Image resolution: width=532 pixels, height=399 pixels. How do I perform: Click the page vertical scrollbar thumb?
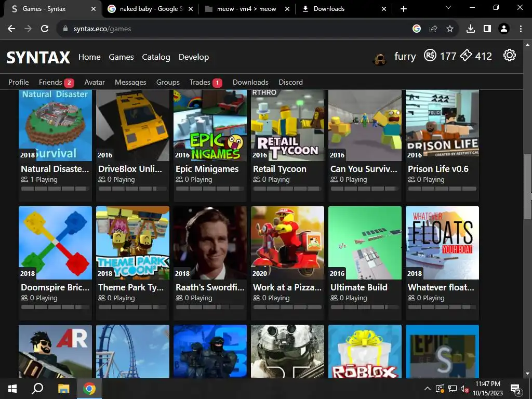[x=528, y=187]
